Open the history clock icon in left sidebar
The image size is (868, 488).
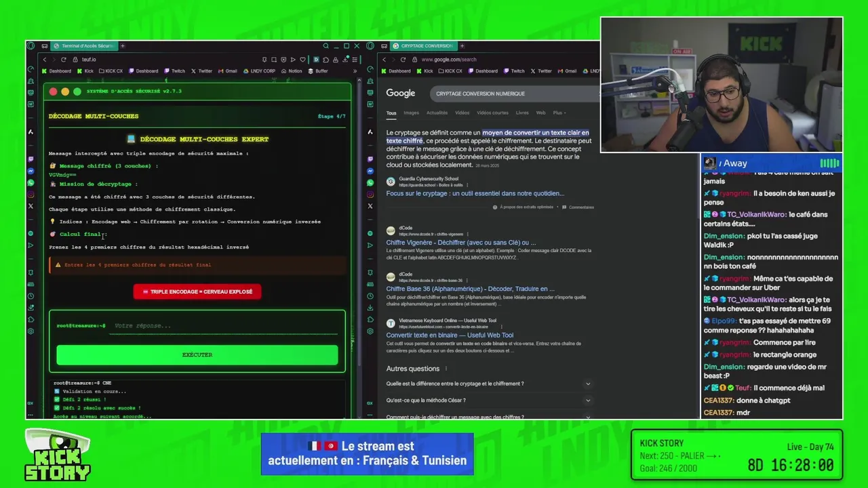pos(31,296)
